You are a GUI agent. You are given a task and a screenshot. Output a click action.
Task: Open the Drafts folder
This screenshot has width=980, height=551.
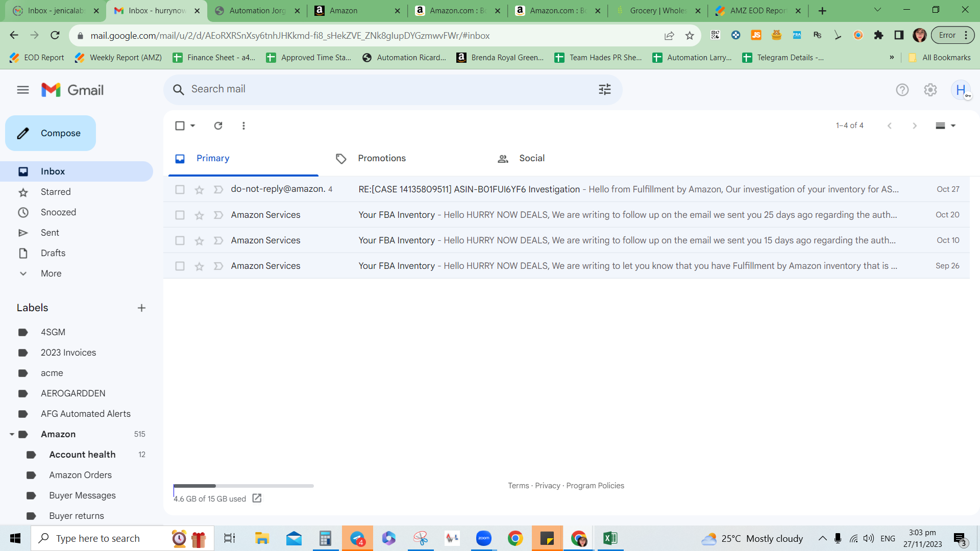coord(77,253)
